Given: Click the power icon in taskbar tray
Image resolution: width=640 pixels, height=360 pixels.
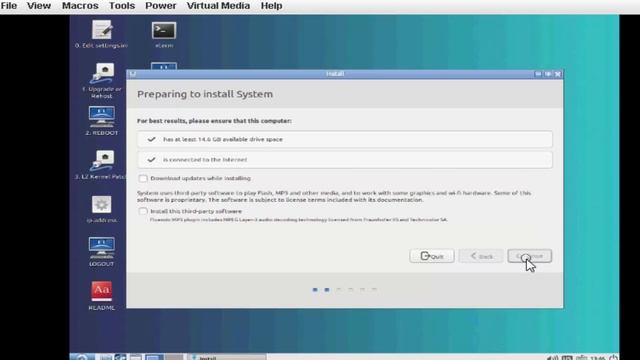Looking at the screenshot, I should (x=613, y=358).
